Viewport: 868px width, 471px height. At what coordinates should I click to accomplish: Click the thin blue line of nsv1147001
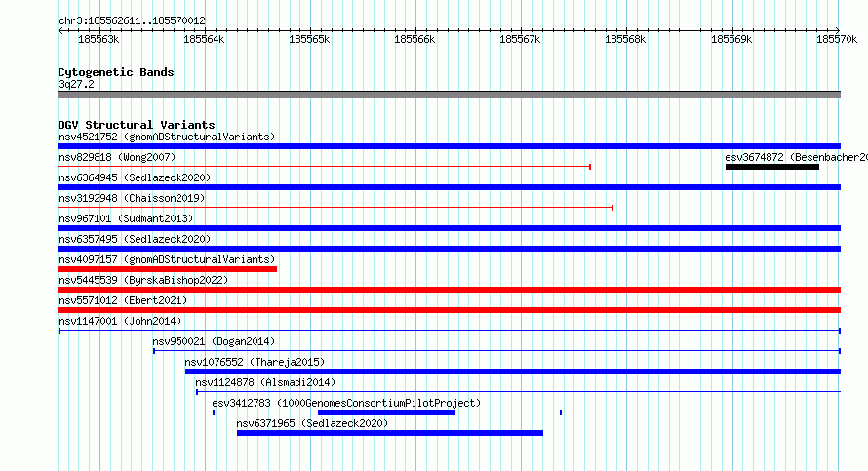coord(450,331)
